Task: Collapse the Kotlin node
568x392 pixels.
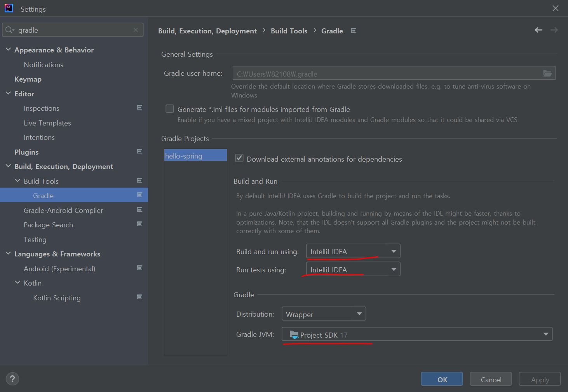Action: coord(17,282)
